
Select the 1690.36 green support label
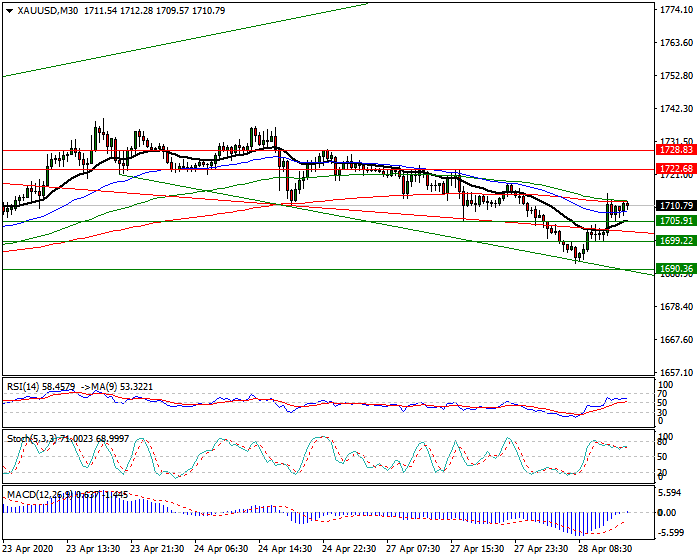pyautogui.click(x=677, y=269)
